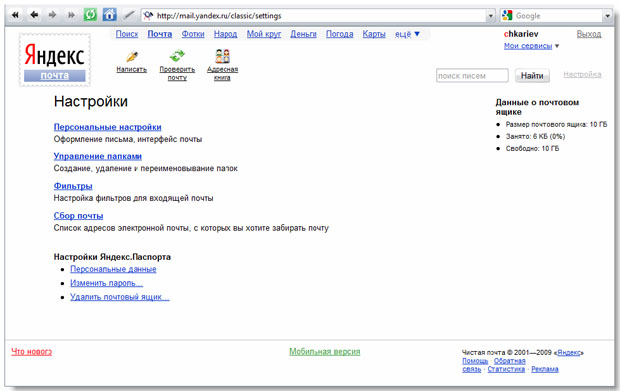Open Персональные данные passport link
This screenshot has height=391, width=620.
click(x=113, y=269)
